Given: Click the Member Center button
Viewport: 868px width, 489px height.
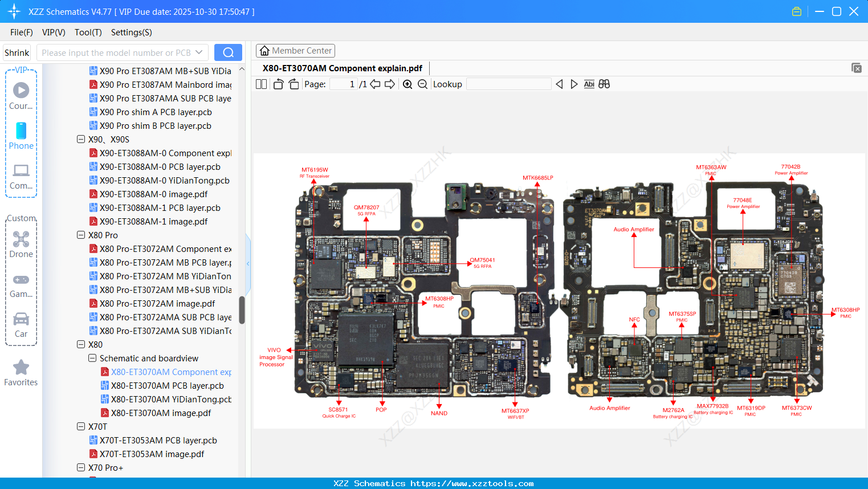Looking at the screenshot, I should [295, 50].
